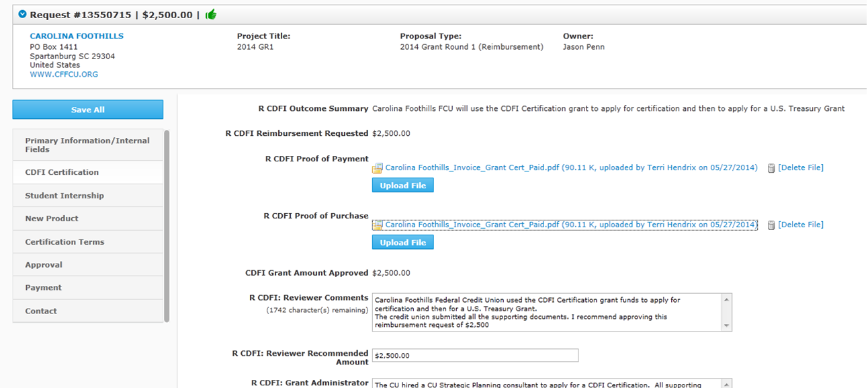This screenshot has height=388, width=868.
Task: Go to the Certification Terms section
Action: click(64, 242)
